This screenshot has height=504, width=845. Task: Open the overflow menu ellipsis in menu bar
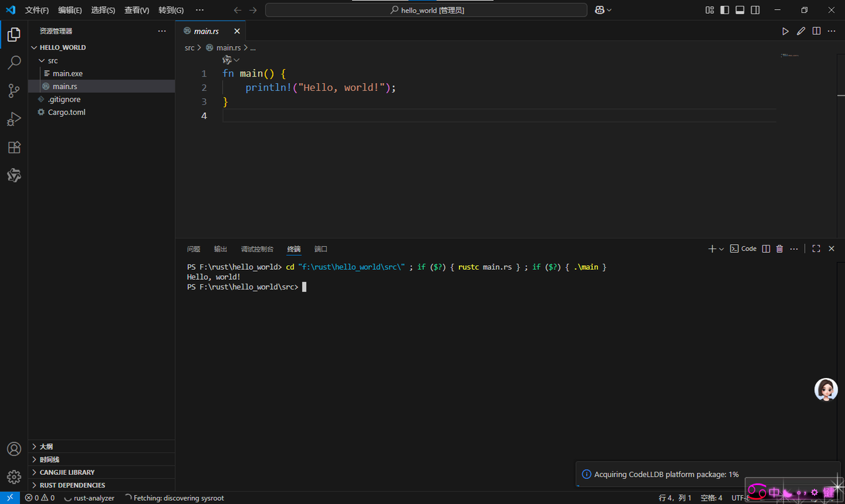click(200, 10)
